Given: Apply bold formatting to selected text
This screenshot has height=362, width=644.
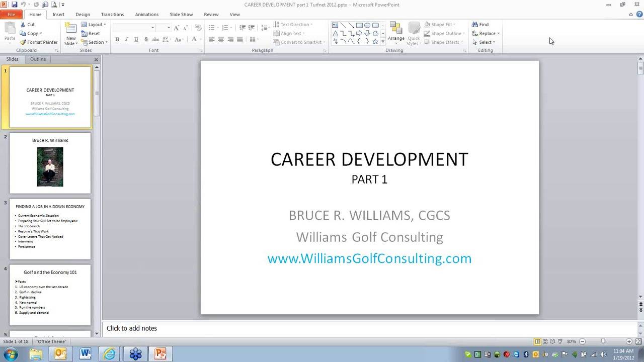Looking at the screenshot, I should (x=117, y=39).
